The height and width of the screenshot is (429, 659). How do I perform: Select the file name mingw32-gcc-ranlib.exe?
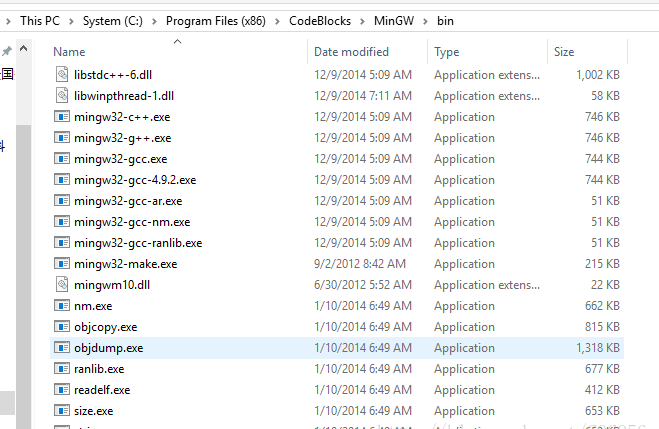138,243
